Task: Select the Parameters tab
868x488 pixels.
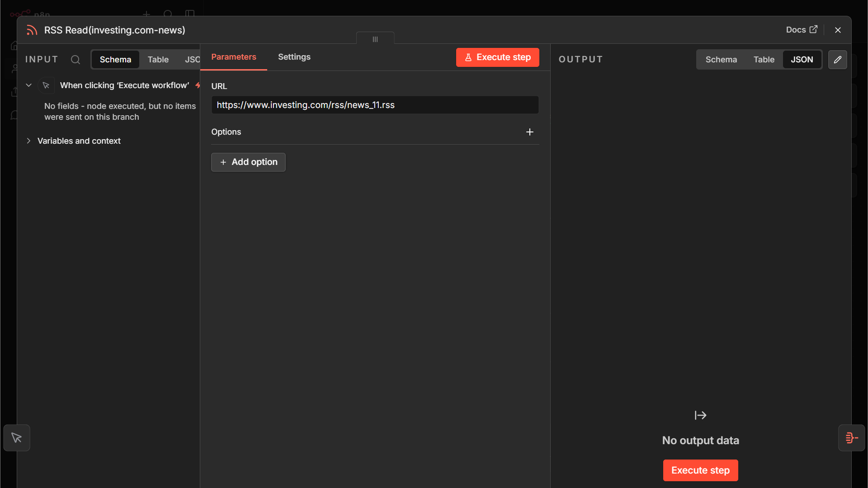Action: pos(234,57)
